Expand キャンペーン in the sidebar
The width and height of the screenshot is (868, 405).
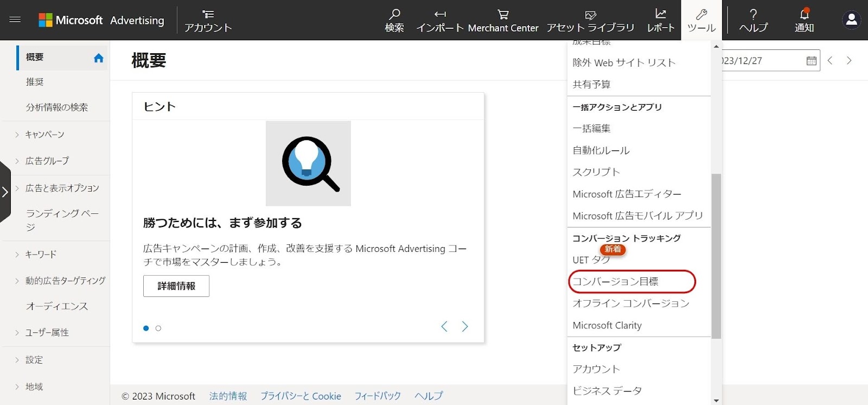[44, 135]
